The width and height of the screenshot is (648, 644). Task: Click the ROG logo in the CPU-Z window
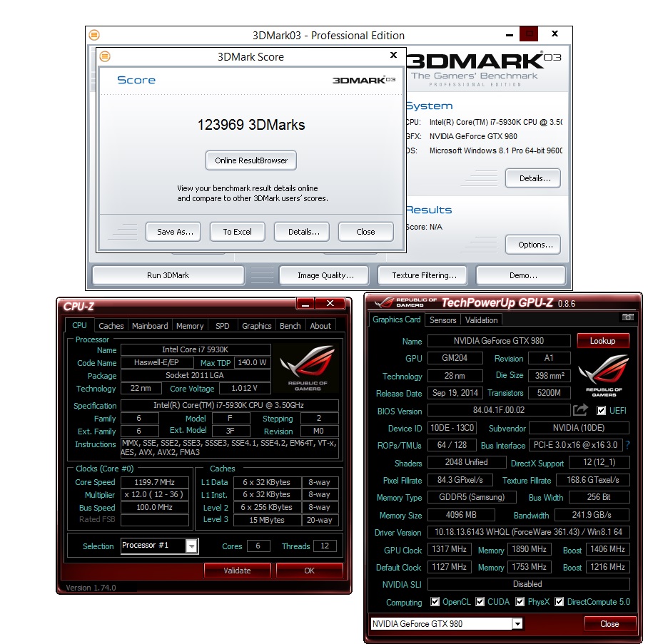[x=308, y=368]
